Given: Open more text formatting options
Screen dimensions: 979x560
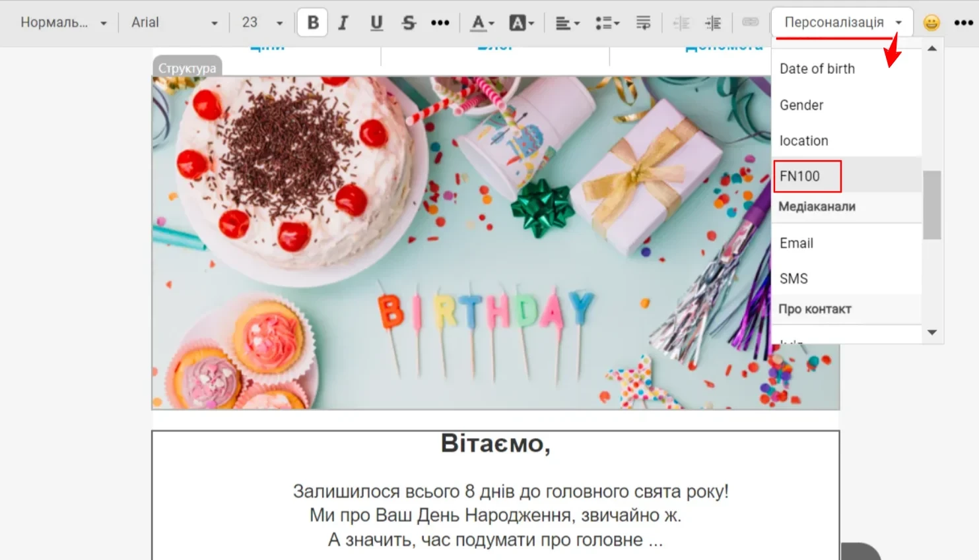Looking at the screenshot, I should [440, 23].
